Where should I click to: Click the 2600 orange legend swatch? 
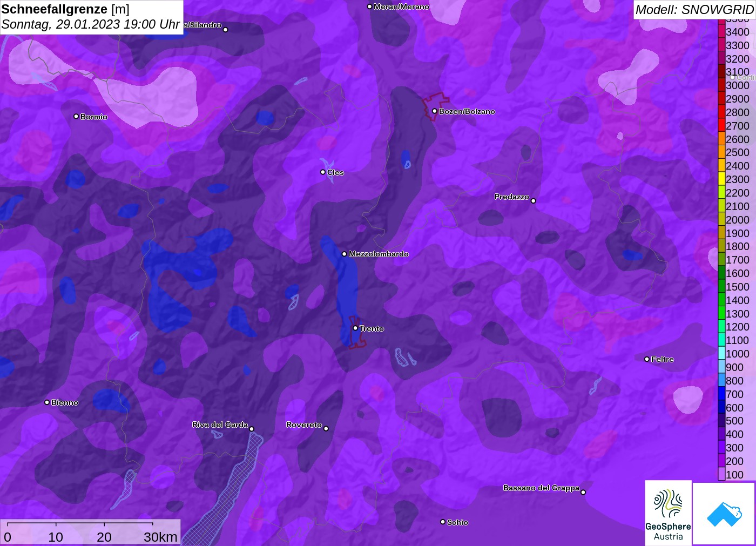[x=721, y=139]
